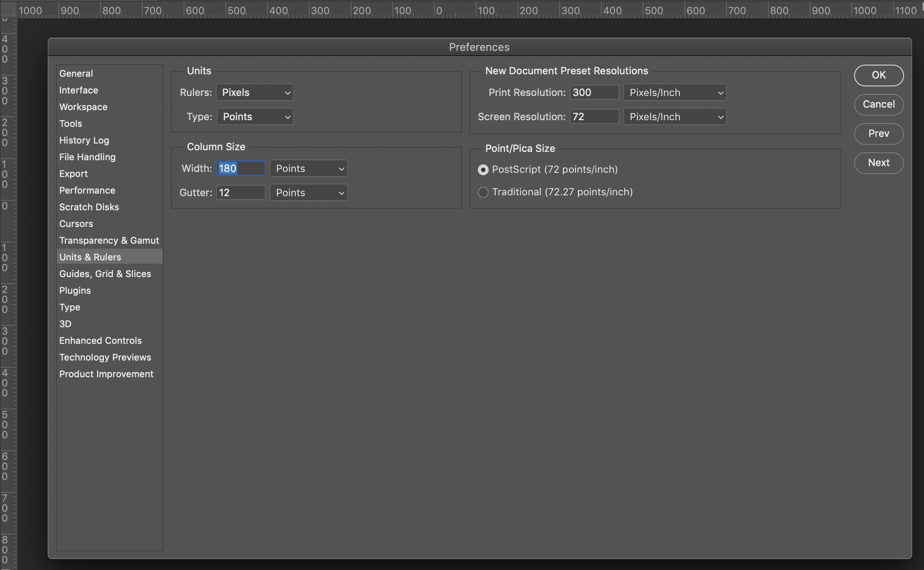Open Screen Resolution units dropdown
Screen dimensions: 924x570
(675, 117)
